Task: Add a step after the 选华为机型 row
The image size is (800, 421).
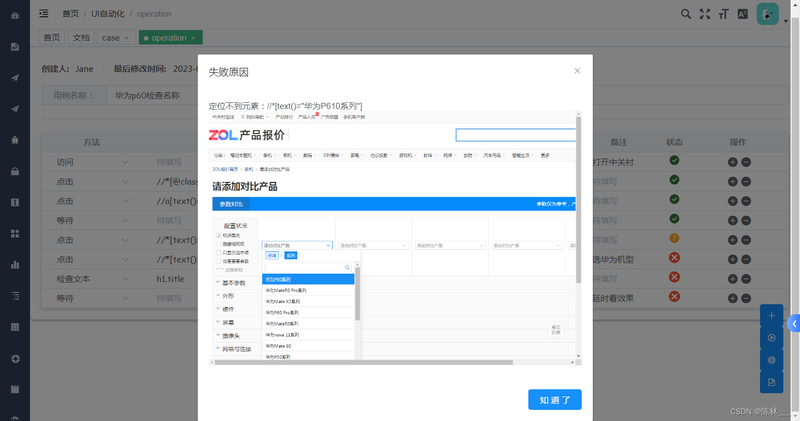Action: [x=733, y=259]
